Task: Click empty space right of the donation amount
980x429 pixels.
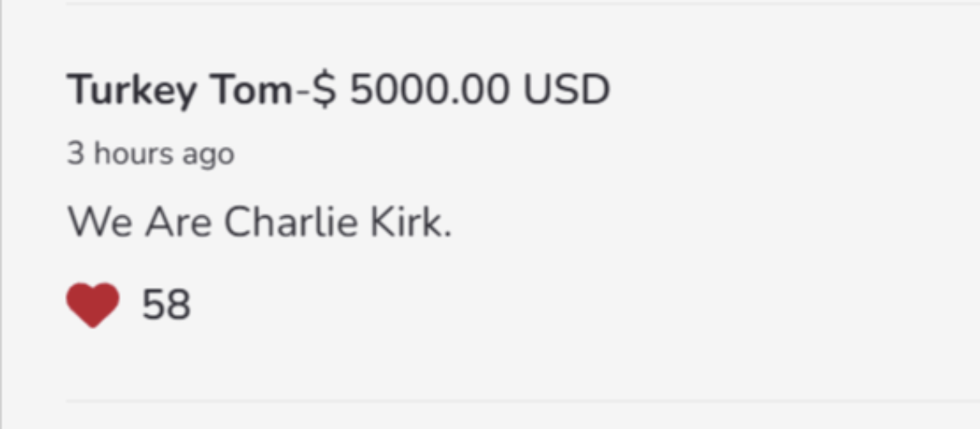Action: [x=790, y=90]
